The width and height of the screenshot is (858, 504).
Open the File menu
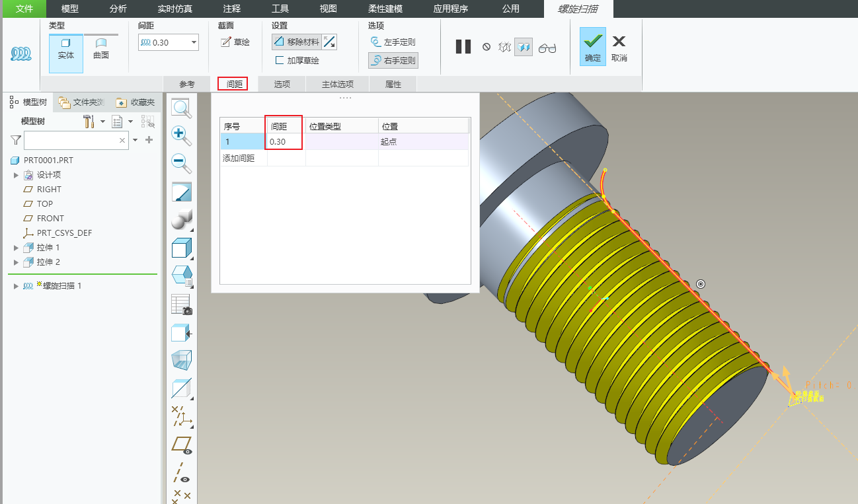tap(24, 9)
